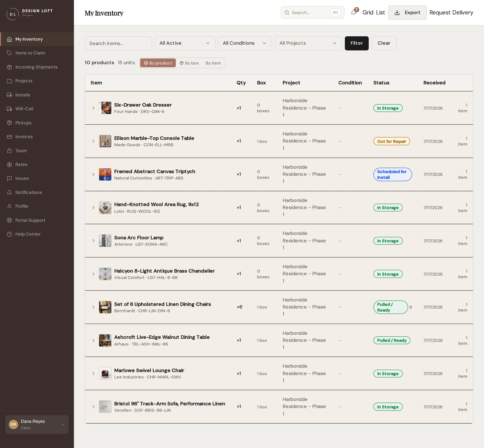Open Incoming Shipments page
This screenshot has height=448, width=484.
(37, 67)
